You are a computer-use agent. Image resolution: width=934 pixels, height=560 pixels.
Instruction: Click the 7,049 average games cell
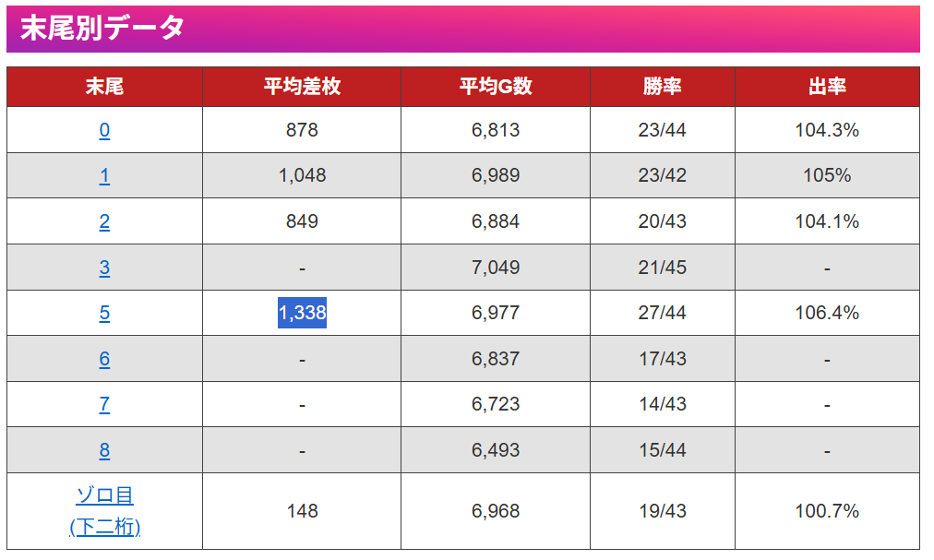tap(496, 268)
